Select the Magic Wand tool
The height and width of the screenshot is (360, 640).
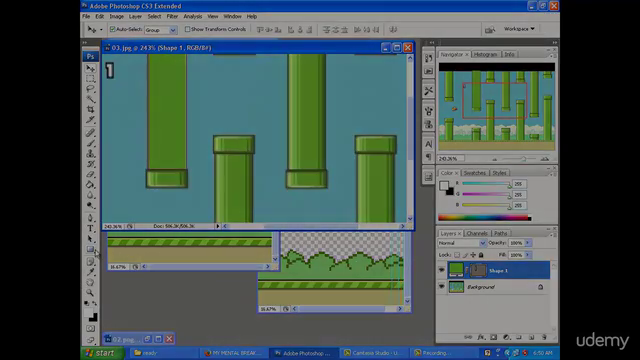click(91, 99)
